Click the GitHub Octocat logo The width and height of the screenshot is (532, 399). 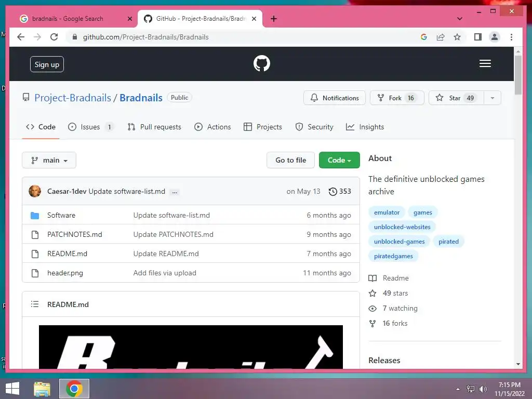pyautogui.click(x=262, y=63)
